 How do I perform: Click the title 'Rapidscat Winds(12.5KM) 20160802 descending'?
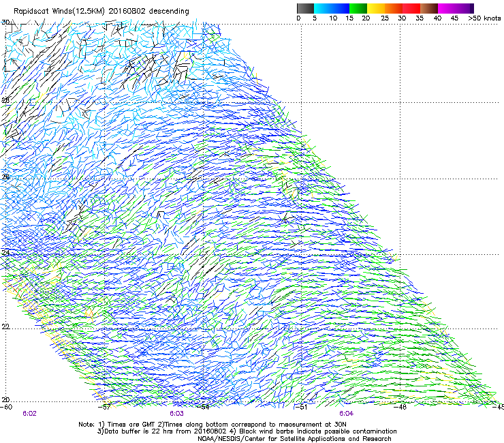point(101,12)
